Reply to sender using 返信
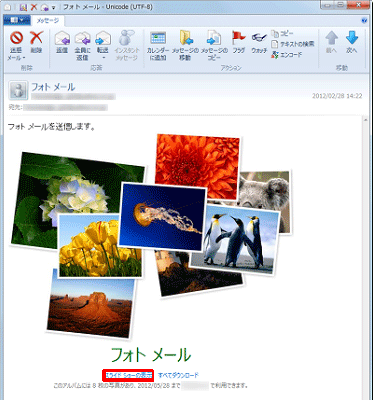This screenshot has width=373, height=400. (62, 43)
